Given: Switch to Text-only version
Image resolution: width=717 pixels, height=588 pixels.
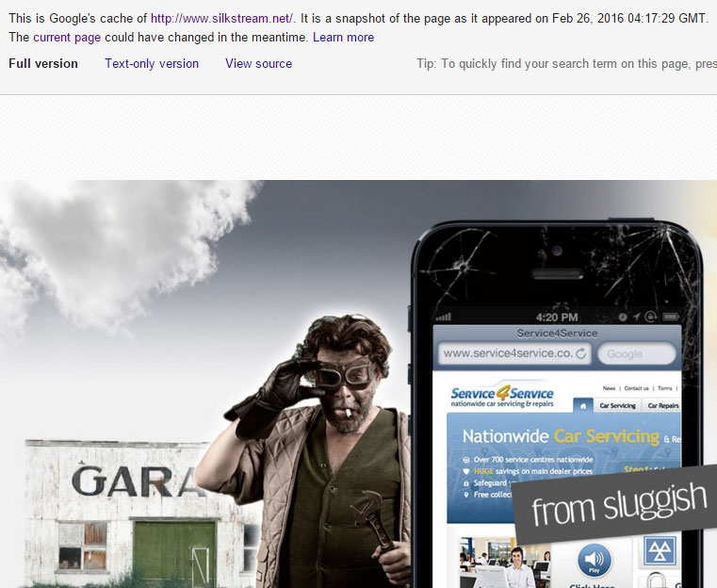Looking at the screenshot, I should tap(152, 63).
